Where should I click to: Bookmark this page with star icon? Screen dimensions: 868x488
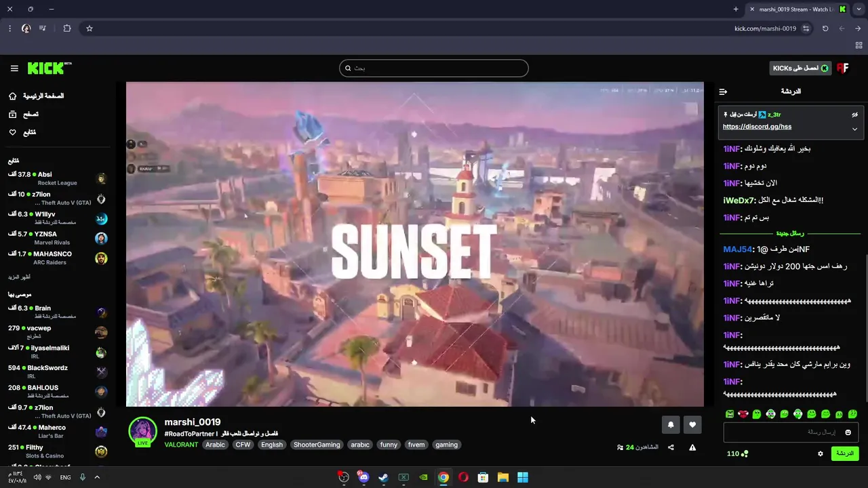pyautogui.click(x=90, y=28)
